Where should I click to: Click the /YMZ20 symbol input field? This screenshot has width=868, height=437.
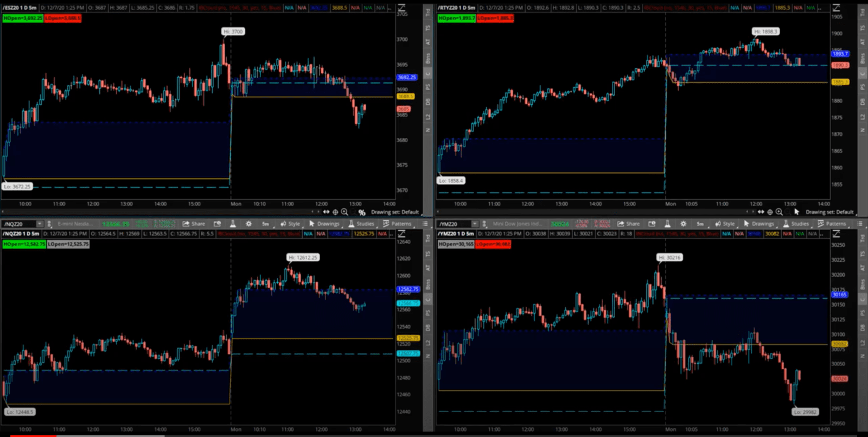pyautogui.click(x=454, y=224)
